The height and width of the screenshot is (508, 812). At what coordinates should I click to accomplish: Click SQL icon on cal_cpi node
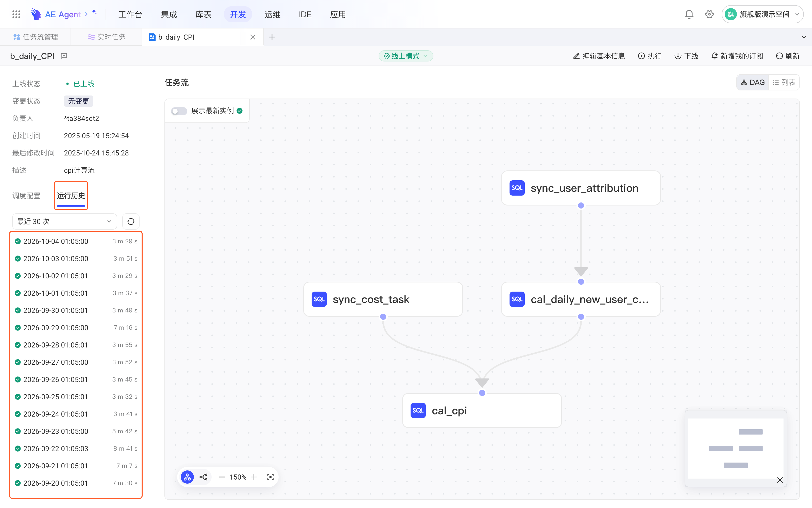(418, 410)
